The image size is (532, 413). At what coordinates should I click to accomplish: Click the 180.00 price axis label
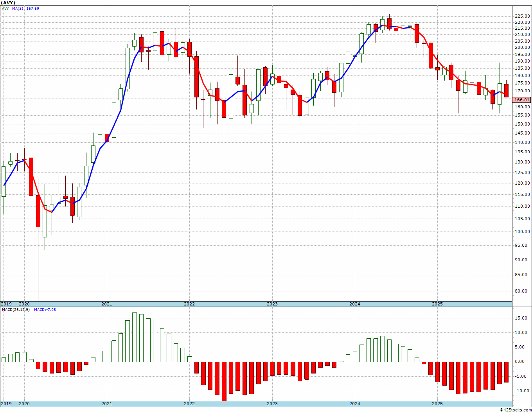click(x=523, y=75)
